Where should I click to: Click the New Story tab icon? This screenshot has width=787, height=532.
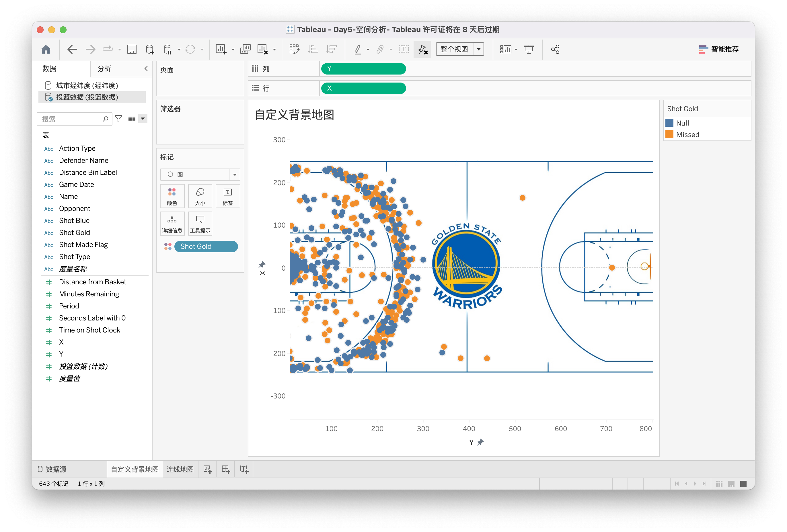point(244,469)
